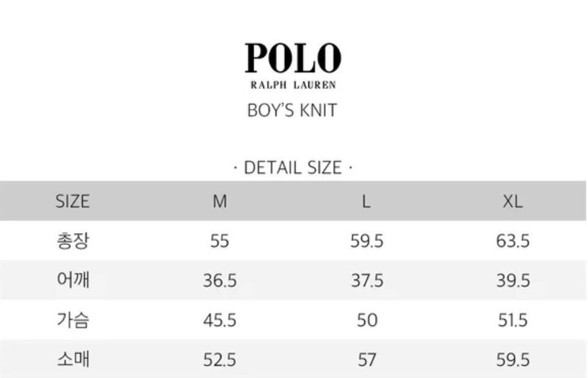Click the L shoulder value 37.5
The image size is (588, 378).
[x=367, y=281]
